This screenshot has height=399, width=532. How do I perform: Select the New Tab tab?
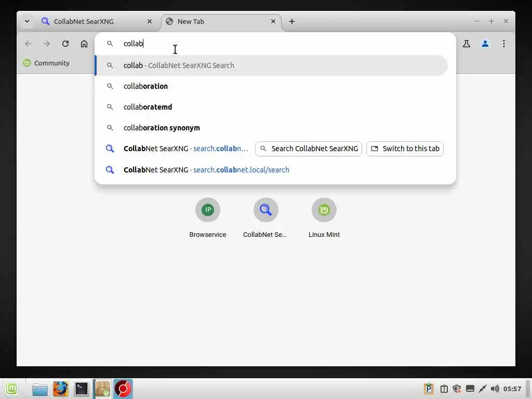pos(221,22)
